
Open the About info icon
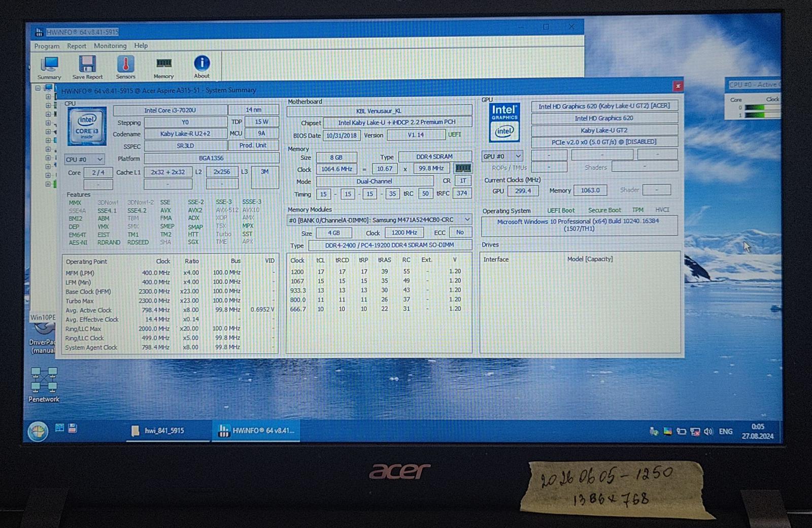(x=201, y=68)
